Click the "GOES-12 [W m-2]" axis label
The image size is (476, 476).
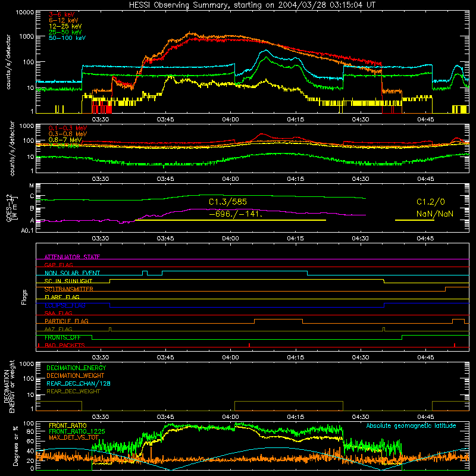(12, 208)
